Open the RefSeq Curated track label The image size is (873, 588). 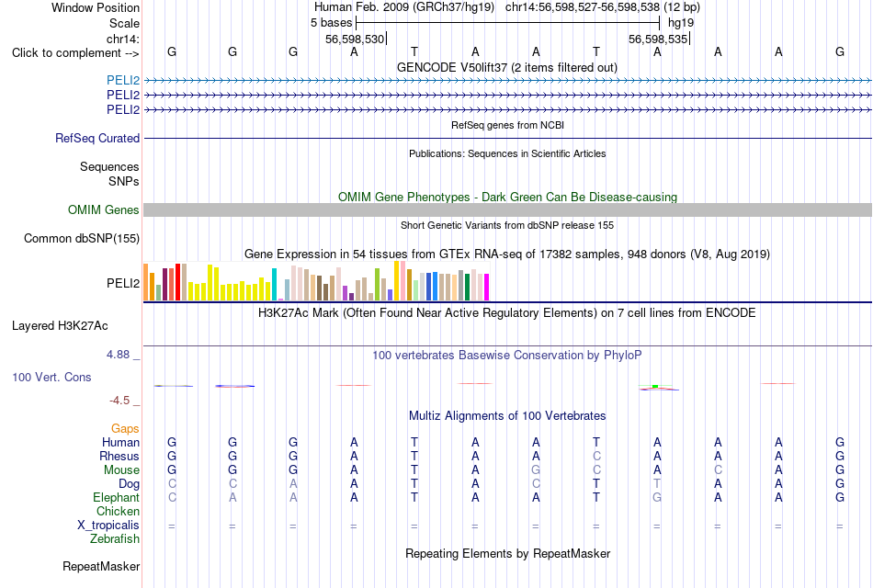point(97,138)
